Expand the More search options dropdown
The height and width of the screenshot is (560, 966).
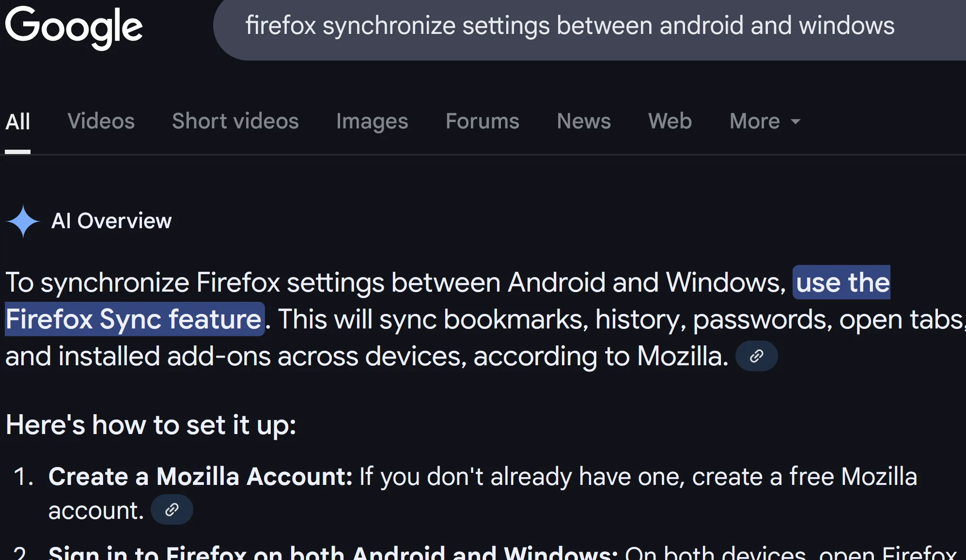pos(764,121)
